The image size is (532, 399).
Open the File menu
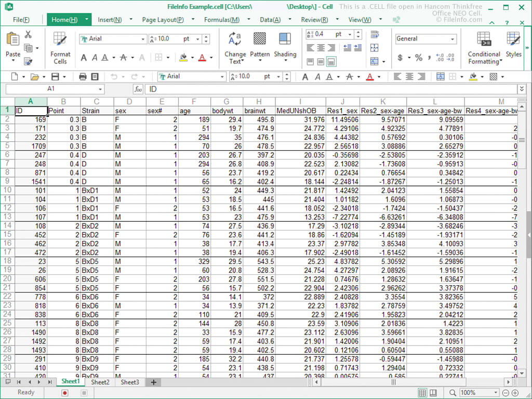pos(21,20)
